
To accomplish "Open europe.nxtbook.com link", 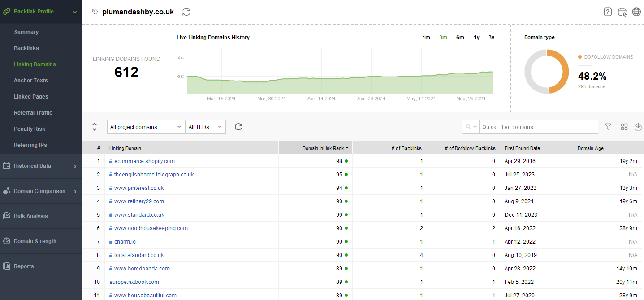I will pos(134,282).
